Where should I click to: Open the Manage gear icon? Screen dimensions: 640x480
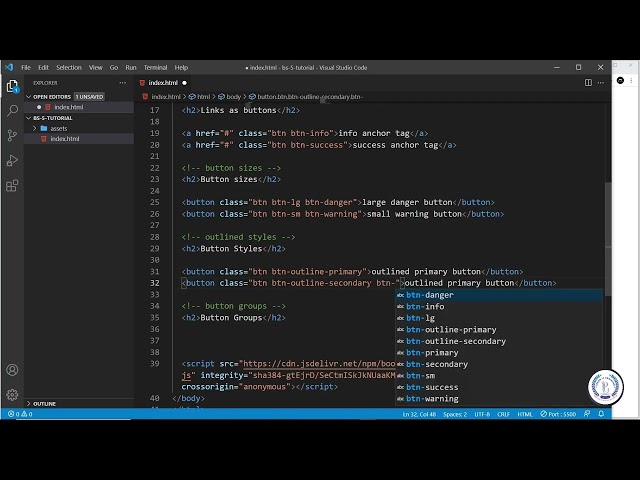coord(12,395)
